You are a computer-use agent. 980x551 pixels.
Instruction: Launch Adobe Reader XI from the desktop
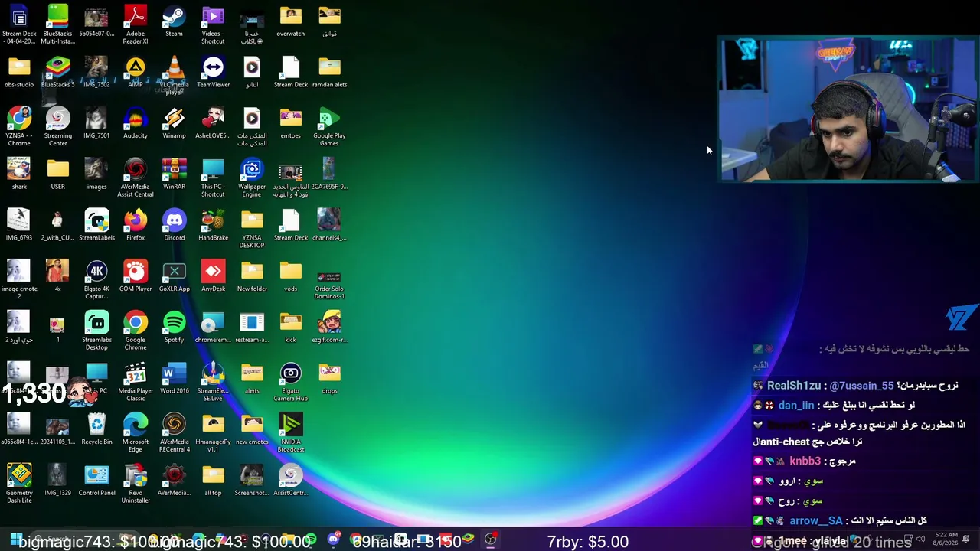pyautogui.click(x=136, y=25)
